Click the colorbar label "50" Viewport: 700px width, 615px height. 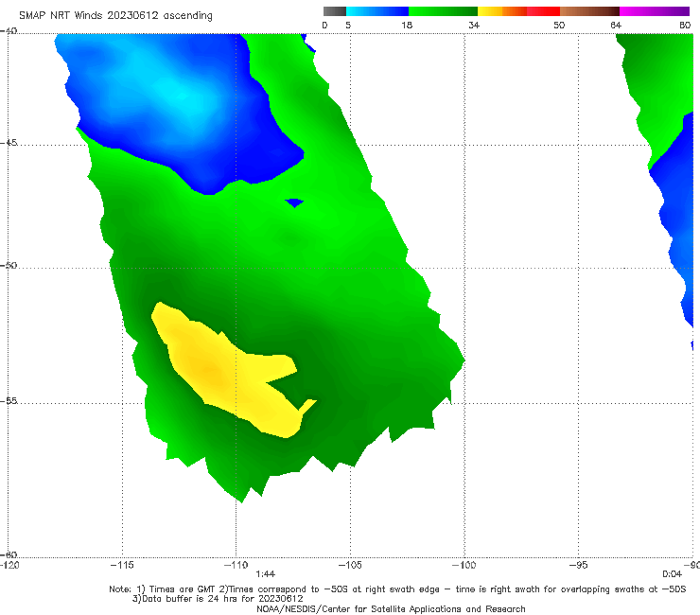click(x=559, y=25)
